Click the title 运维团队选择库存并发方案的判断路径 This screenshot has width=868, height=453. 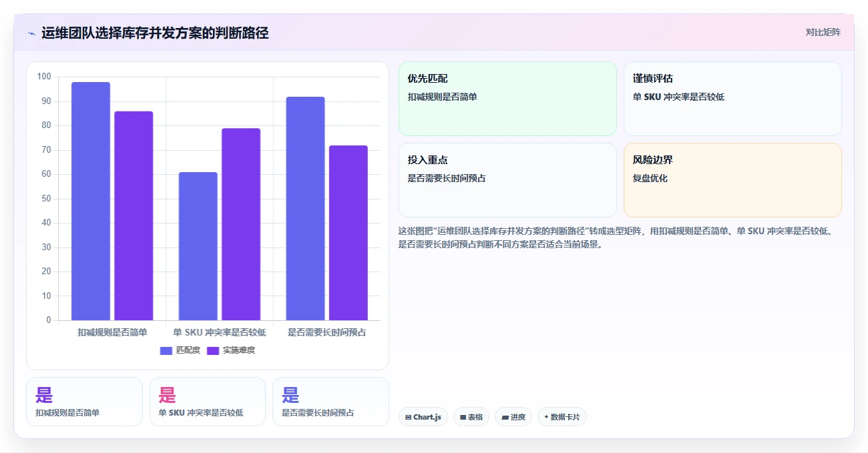(x=155, y=33)
